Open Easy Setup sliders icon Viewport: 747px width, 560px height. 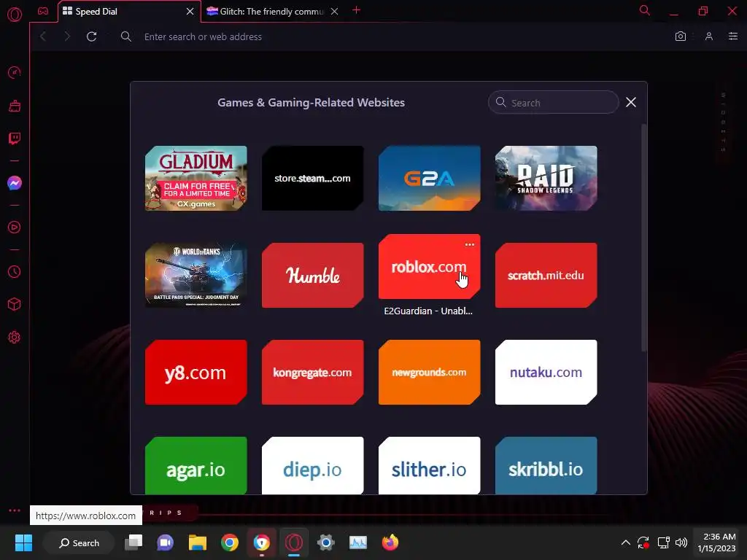(733, 36)
